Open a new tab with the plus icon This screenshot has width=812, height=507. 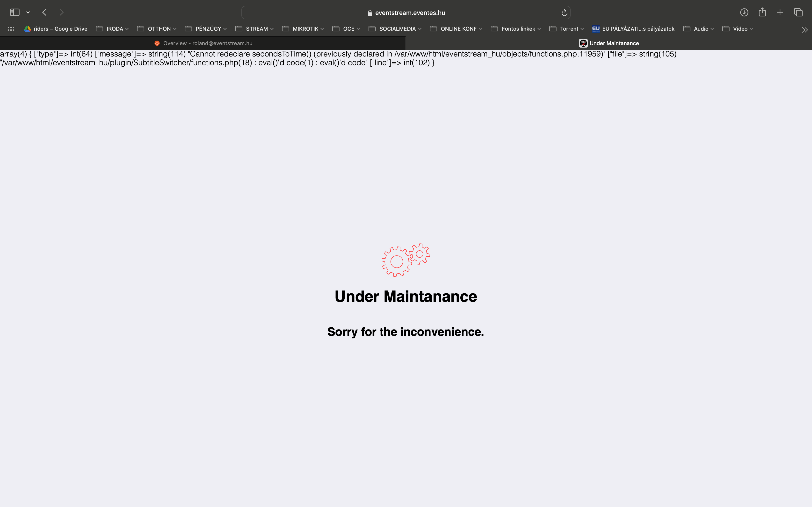(779, 12)
